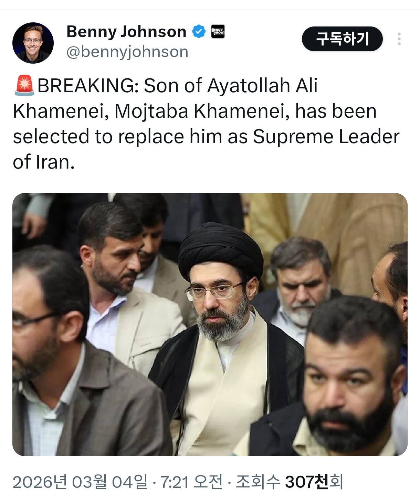420x504 pixels.
Task: Select the tweet line ending with Supreme Leader
Action: point(206,137)
